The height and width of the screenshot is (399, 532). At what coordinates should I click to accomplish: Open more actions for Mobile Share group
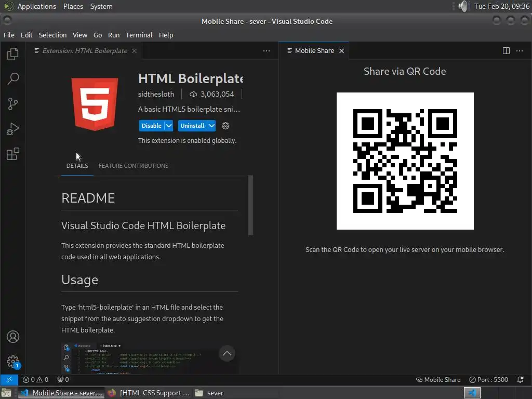tap(520, 50)
